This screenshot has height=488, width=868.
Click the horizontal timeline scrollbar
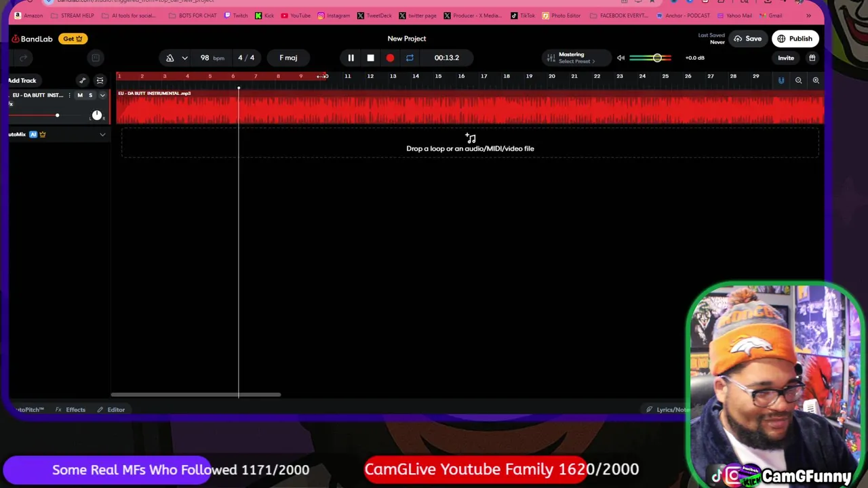(x=195, y=394)
